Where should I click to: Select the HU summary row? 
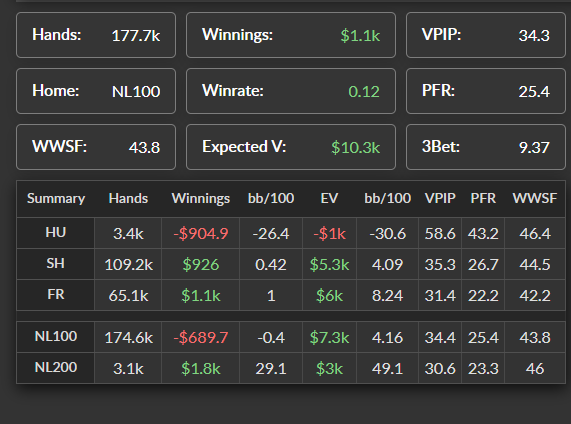click(291, 233)
